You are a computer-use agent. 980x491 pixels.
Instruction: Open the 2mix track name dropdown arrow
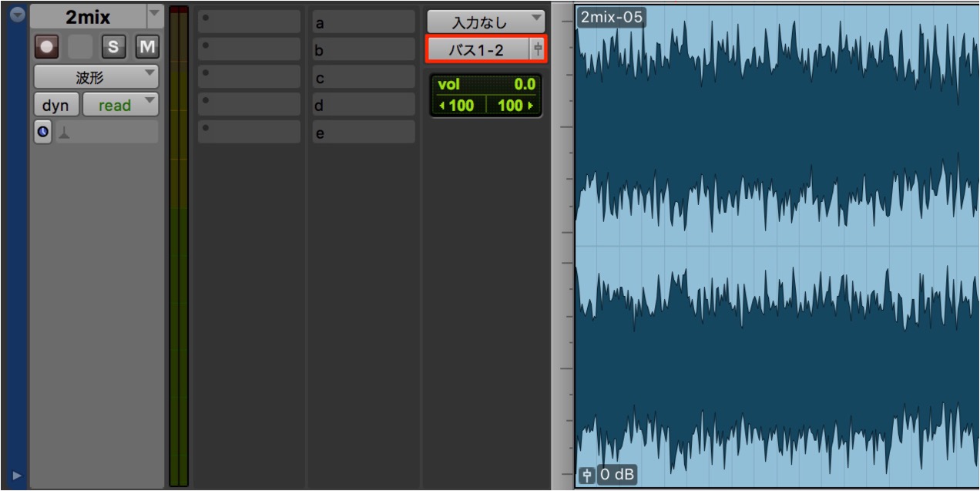154,16
